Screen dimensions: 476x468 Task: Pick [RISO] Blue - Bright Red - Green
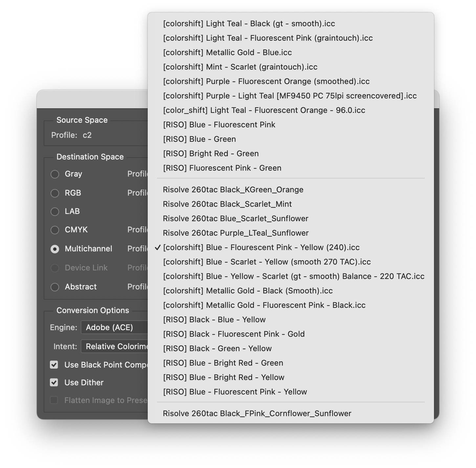coord(291,363)
